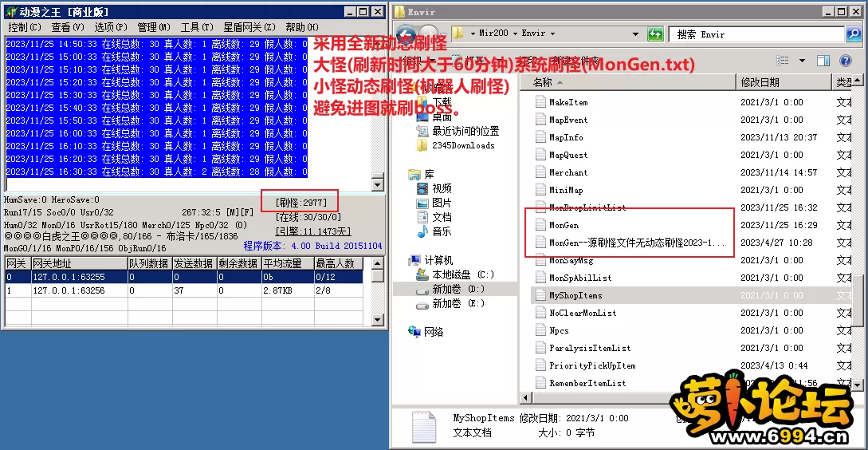
Task: Click the Merchant file icon
Action: (x=540, y=172)
